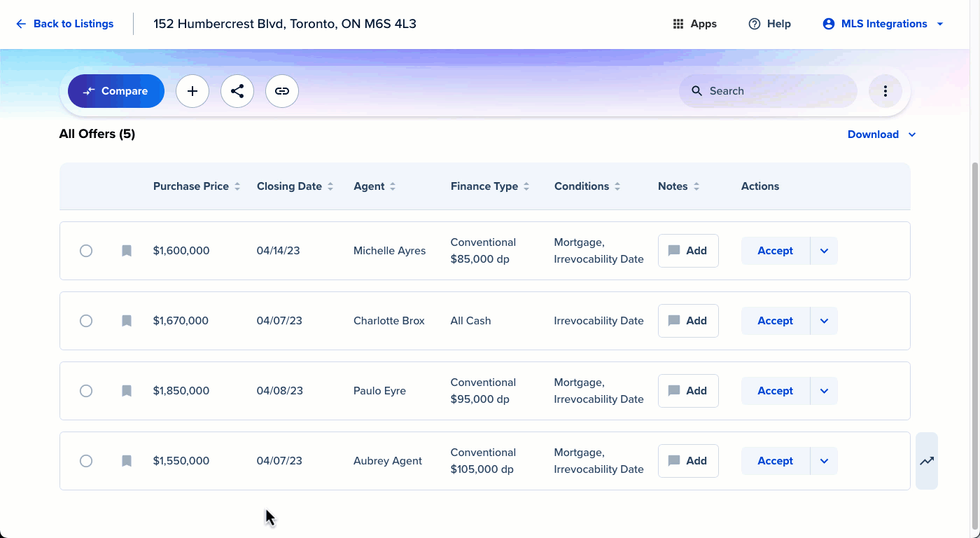The image size is (980, 538).
Task: Click the All Offers (5) heading
Action: click(x=97, y=134)
